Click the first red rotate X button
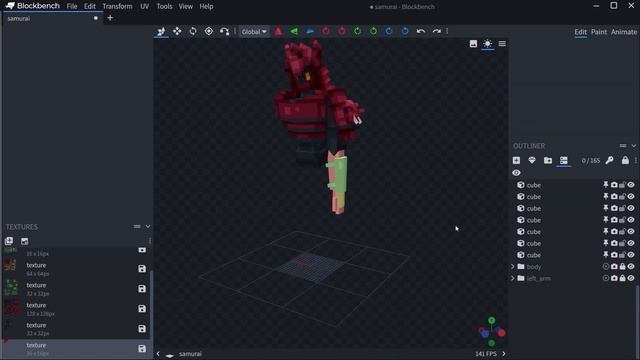The image size is (640, 360). (326, 31)
